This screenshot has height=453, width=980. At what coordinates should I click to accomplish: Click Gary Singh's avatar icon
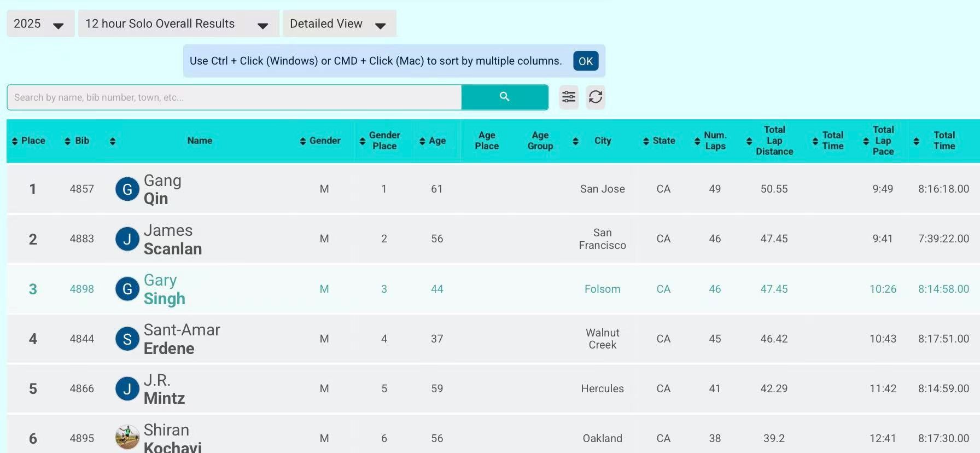coord(127,289)
